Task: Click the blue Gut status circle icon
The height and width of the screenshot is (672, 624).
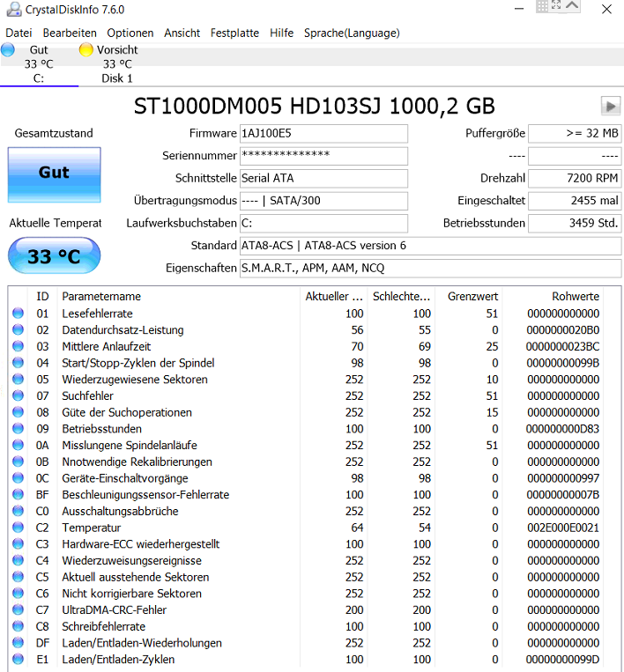Action: [x=8, y=49]
